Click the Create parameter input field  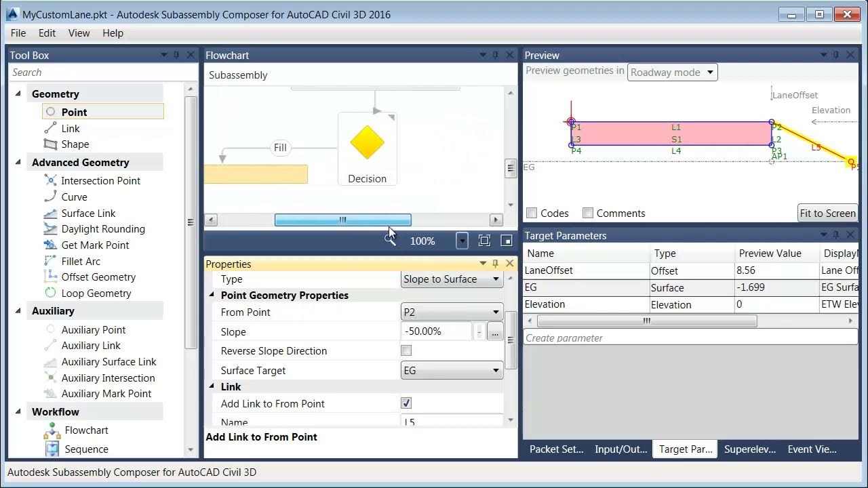690,338
